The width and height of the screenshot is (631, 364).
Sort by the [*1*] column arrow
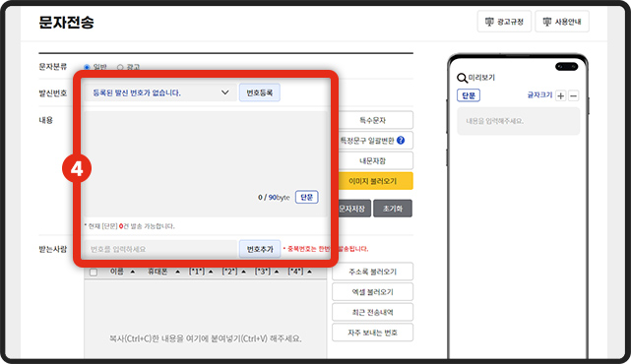coord(211,272)
